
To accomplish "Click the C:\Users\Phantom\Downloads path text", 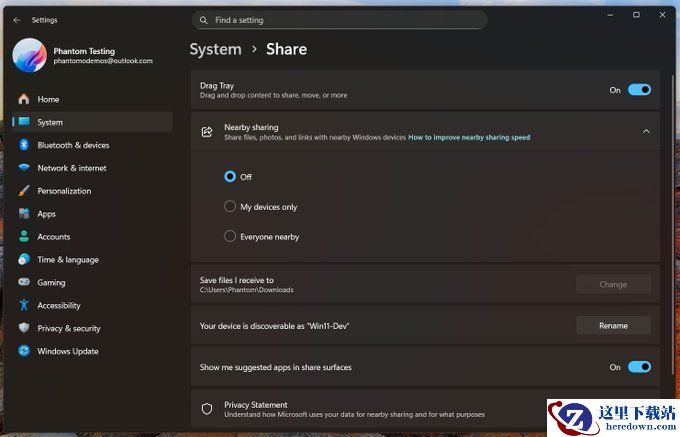I will coord(247,290).
